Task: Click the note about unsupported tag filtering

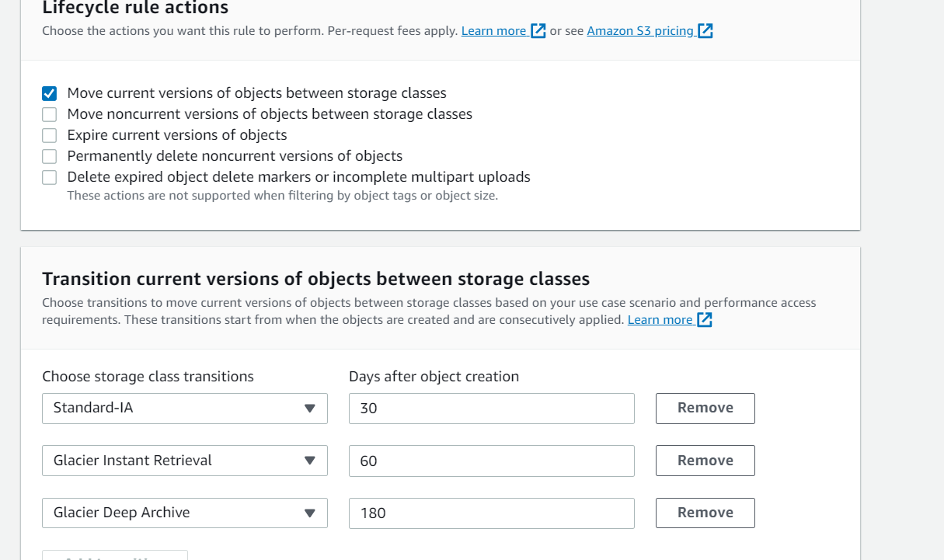Action: pyautogui.click(x=283, y=196)
